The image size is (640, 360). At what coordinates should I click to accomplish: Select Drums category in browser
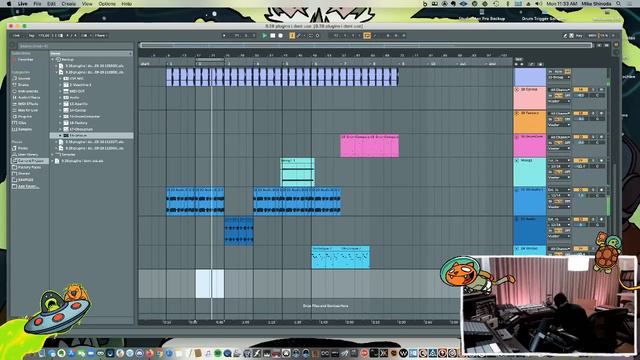23,85
